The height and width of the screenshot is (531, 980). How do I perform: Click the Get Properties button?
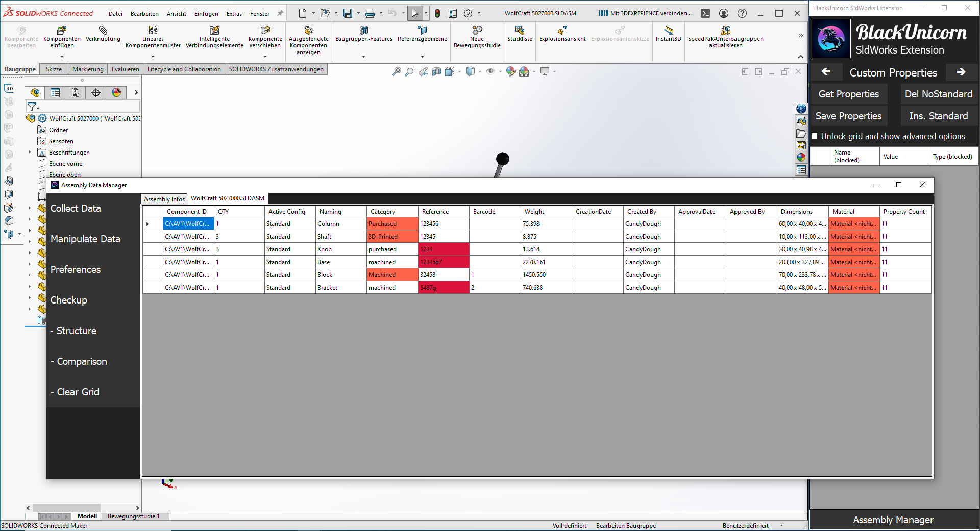[x=848, y=94]
